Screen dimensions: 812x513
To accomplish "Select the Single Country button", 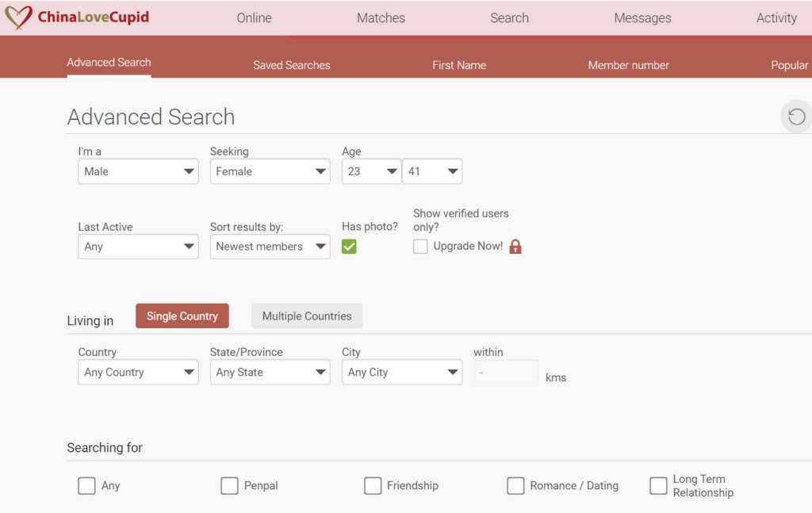I will pos(182,316).
